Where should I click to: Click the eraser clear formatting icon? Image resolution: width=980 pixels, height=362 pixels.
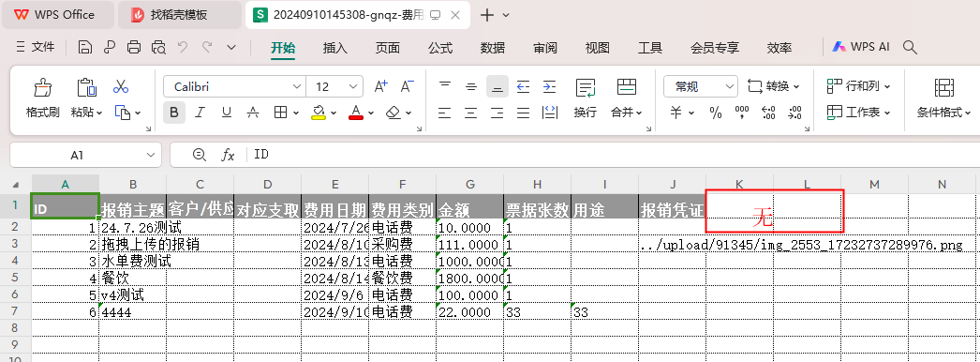point(393,113)
